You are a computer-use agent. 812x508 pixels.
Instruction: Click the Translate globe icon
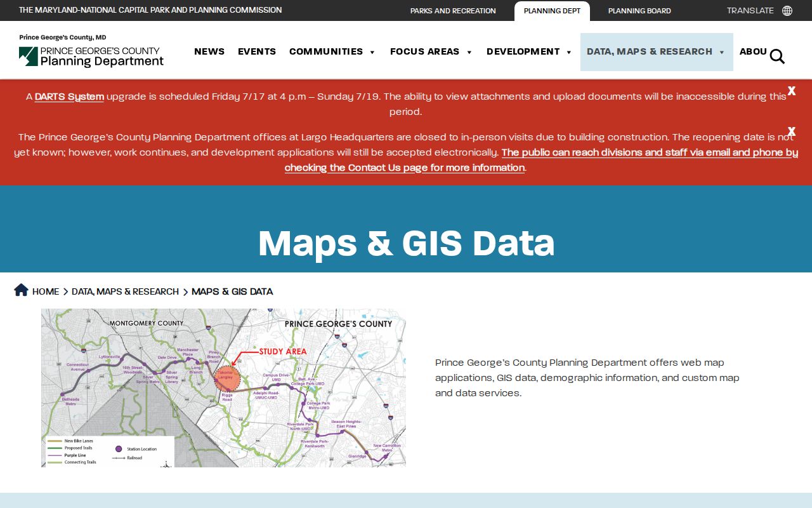tap(787, 11)
